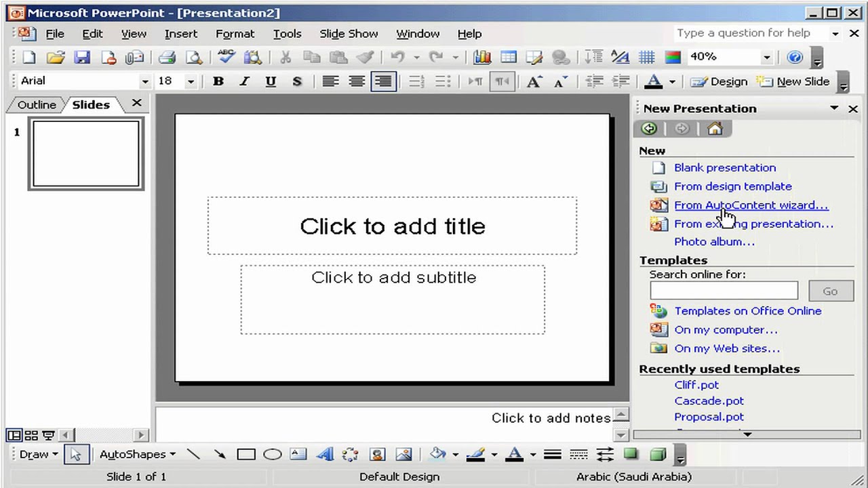868x488 pixels.
Task: Insert WordArt from the drawing toolbar
Action: (x=325, y=454)
